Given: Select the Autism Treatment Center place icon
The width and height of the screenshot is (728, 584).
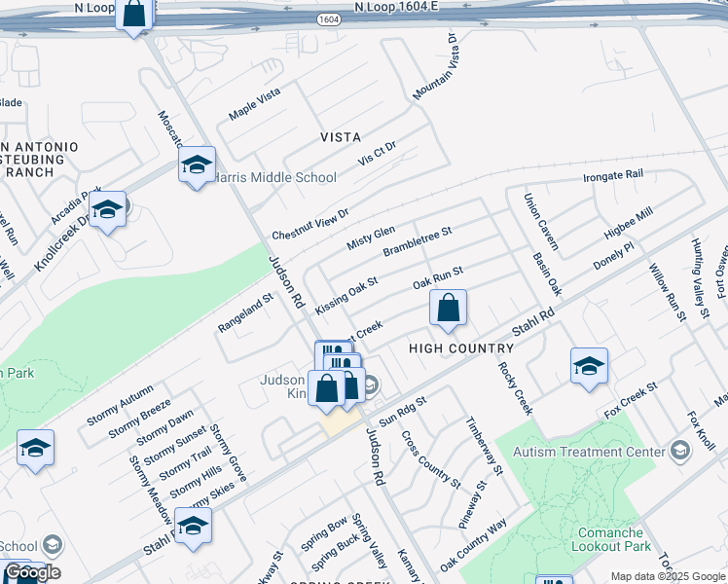Looking at the screenshot, I should [x=679, y=451].
